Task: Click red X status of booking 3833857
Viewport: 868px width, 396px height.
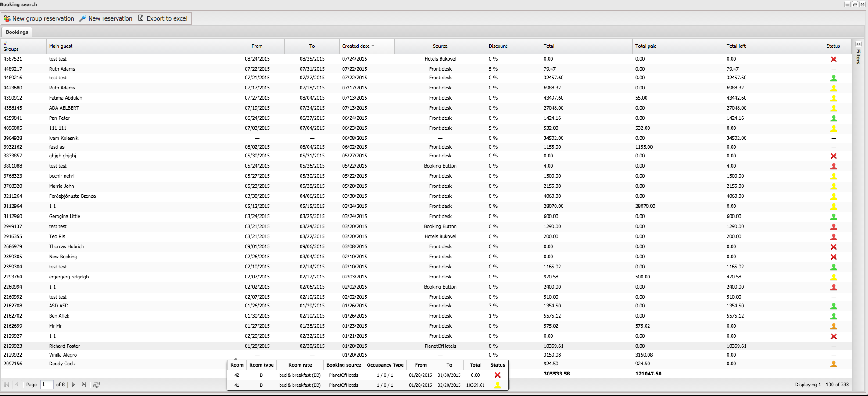Action: (834, 156)
